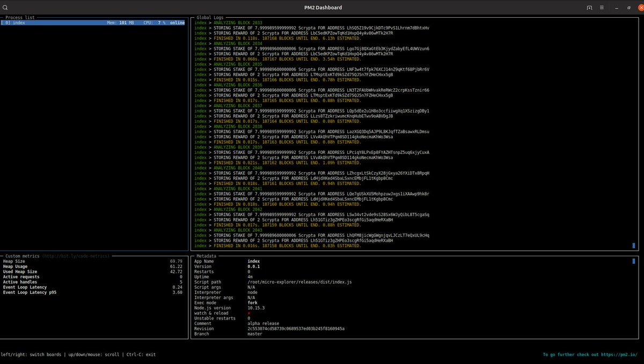Click the Global Logs scrollbar indicator
Viewport: 644px width, 364px height.
(x=633, y=246)
